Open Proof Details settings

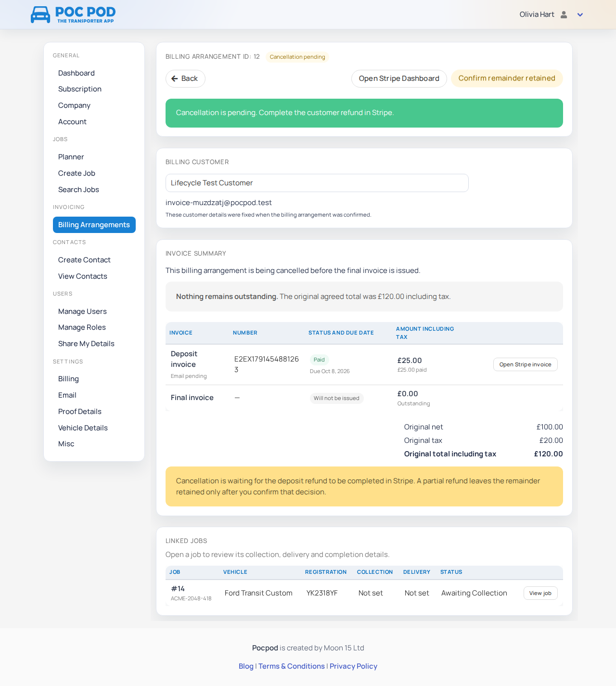click(x=80, y=412)
